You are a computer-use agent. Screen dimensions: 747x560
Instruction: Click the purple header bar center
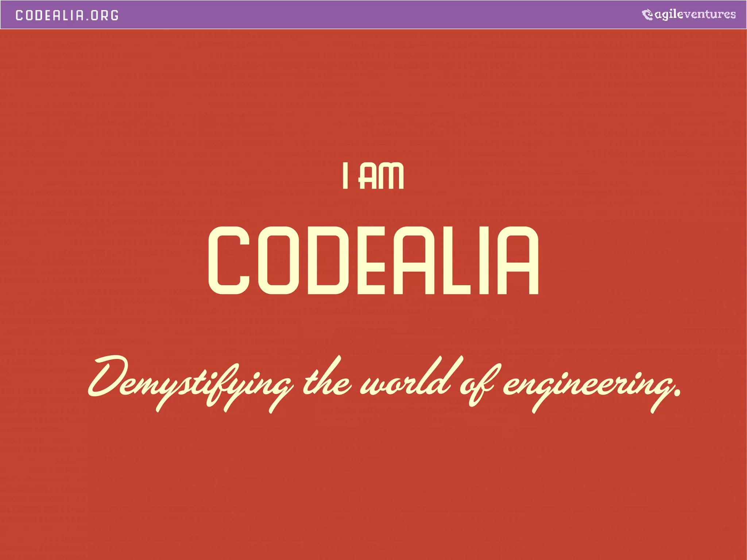[373, 15]
